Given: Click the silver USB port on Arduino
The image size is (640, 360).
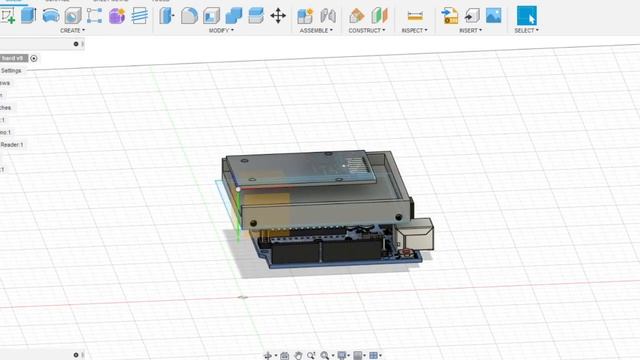Looking at the screenshot, I should [x=415, y=235].
